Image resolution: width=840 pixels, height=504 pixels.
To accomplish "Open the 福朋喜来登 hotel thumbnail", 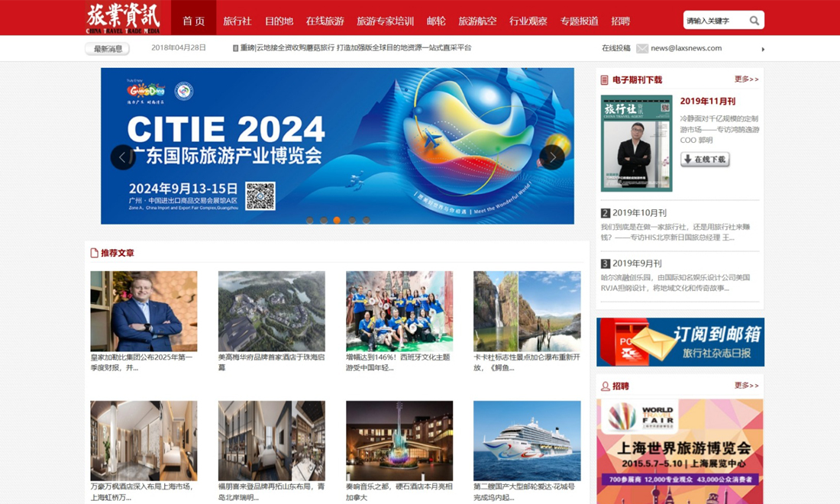I will click(x=272, y=441).
